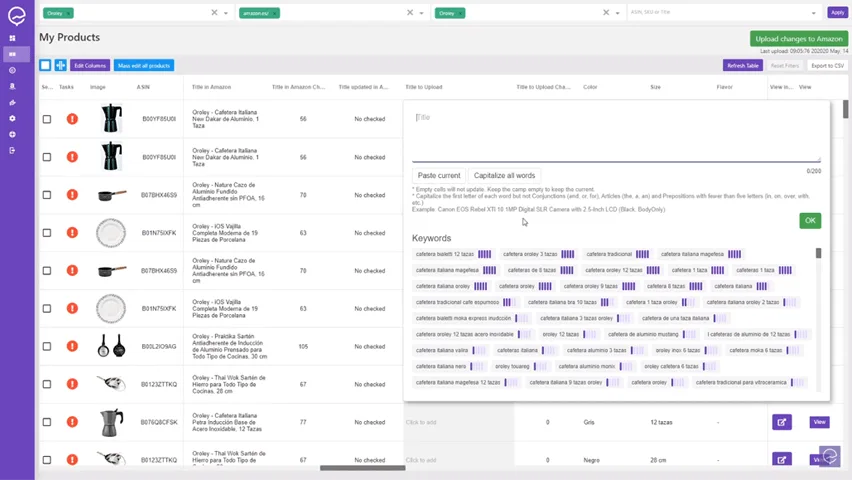
Task: Clear the Oroley filter beside ASIN search field
Action: pyautogui.click(x=606, y=13)
